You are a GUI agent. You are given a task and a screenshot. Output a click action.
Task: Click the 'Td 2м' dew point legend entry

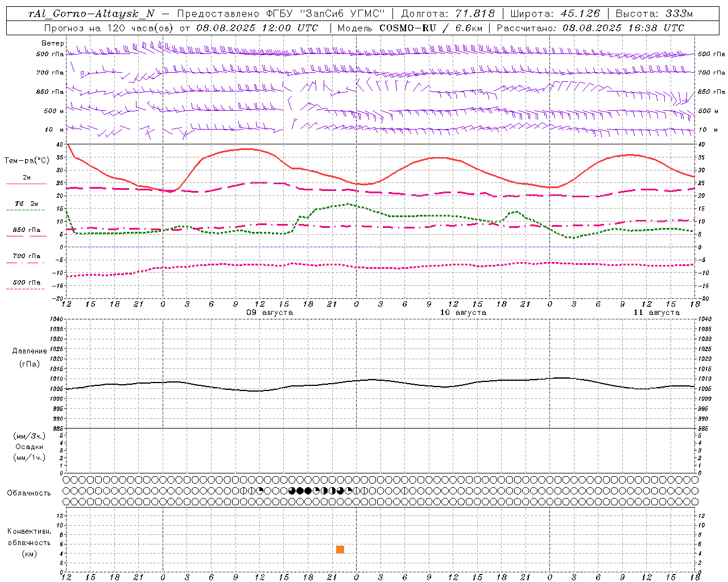point(27,203)
